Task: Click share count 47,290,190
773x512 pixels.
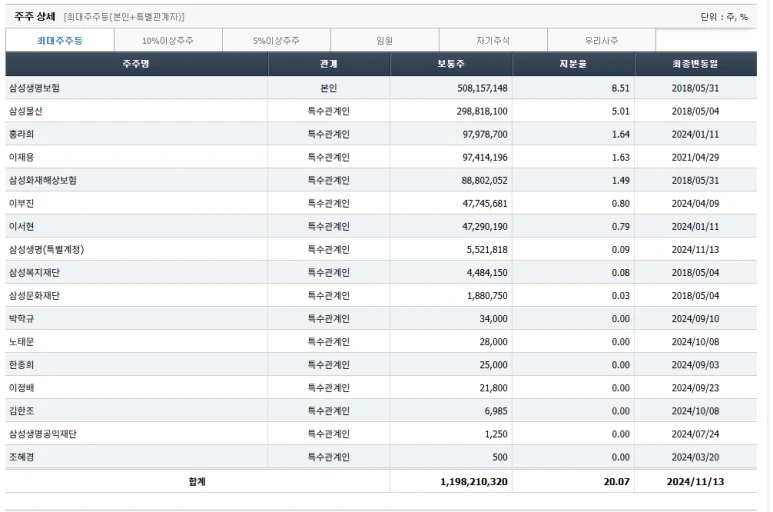Action: (485, 227)
